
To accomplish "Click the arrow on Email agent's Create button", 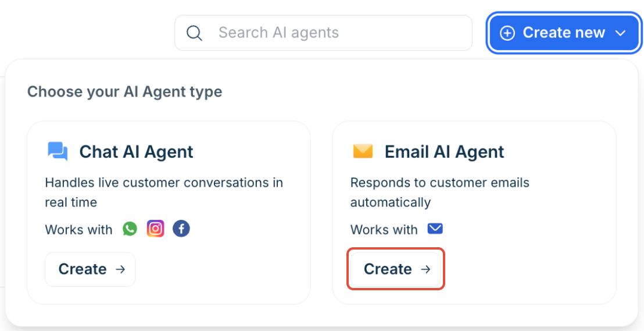I will 426,269.
